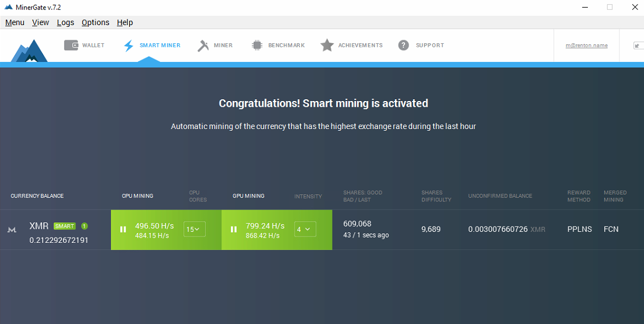Switch to the Achievements tab
Viewport: 644px width, 324px height.
click(352, 45)
